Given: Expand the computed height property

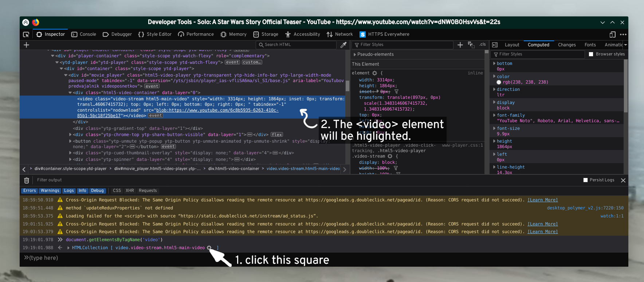Looking at the screenshot, I should (x=494, y=141).
